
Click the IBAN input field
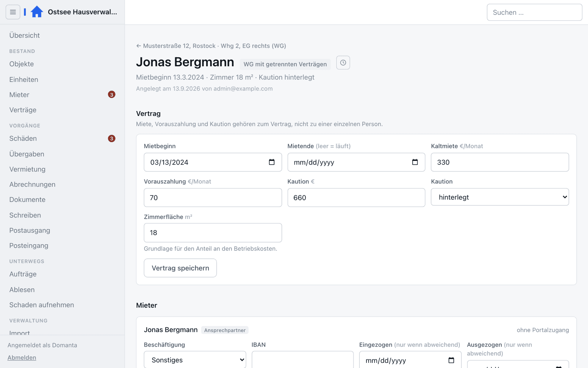pyautogui.click(x=302, y=360)
